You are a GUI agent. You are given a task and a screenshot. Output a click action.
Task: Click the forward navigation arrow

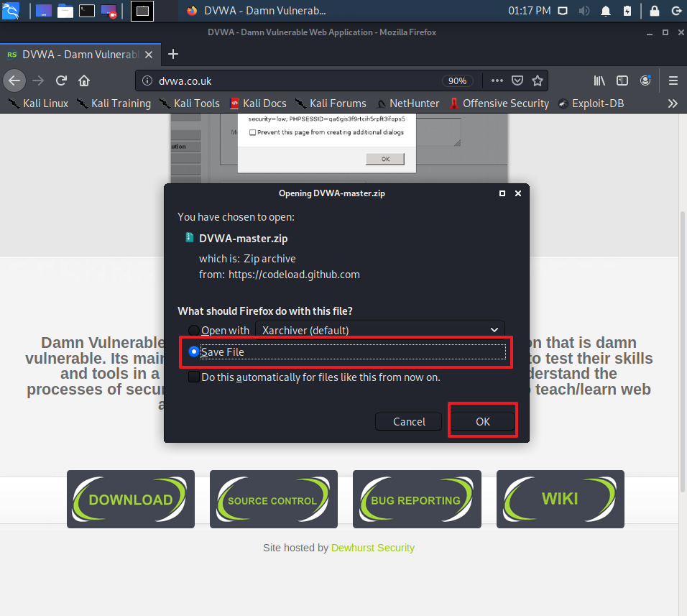tap(38, 81)
